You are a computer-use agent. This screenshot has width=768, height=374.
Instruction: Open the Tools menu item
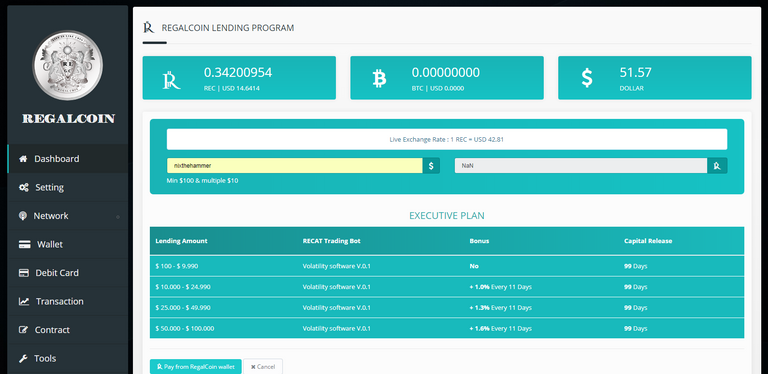[x=68, y=358]
